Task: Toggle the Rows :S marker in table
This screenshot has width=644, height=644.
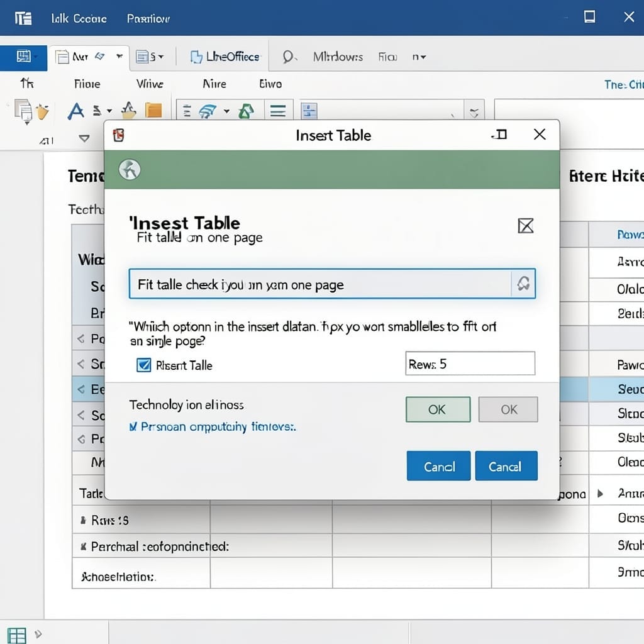Action: point(83,520)
